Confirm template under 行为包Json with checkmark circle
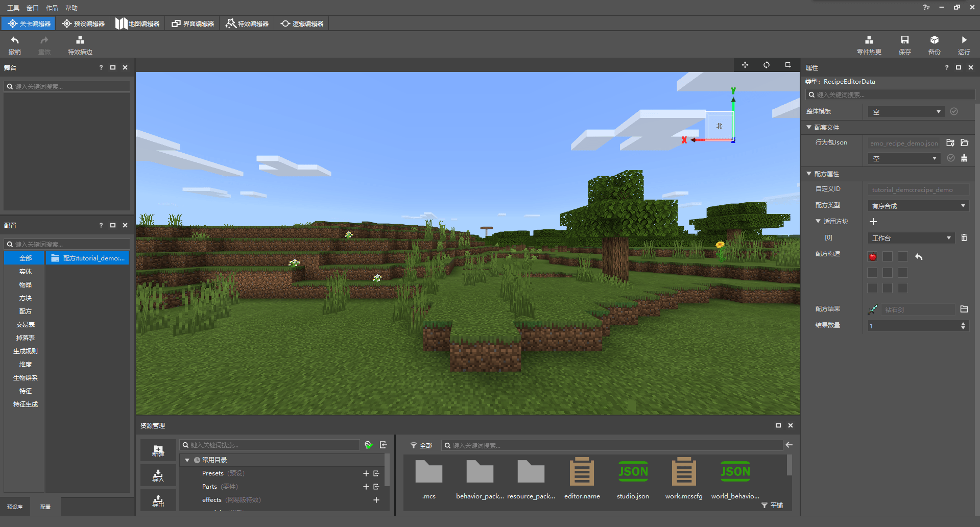The width and height of the screenshot is (980, 527). [951, 158]
